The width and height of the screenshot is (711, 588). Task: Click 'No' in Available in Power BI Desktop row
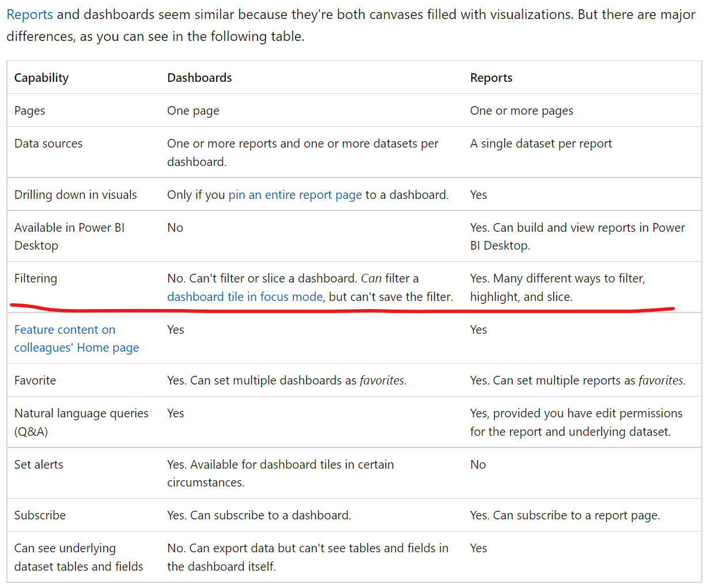point(175,228)
